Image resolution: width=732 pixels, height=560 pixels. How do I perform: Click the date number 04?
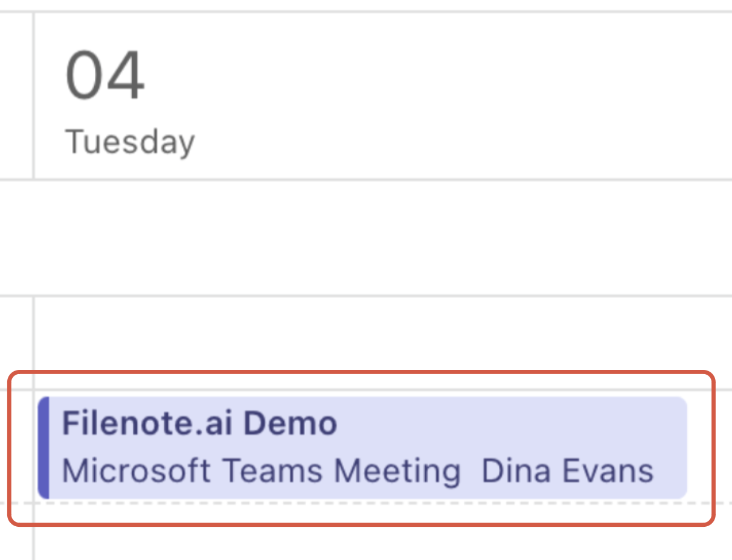click(105, 77)
